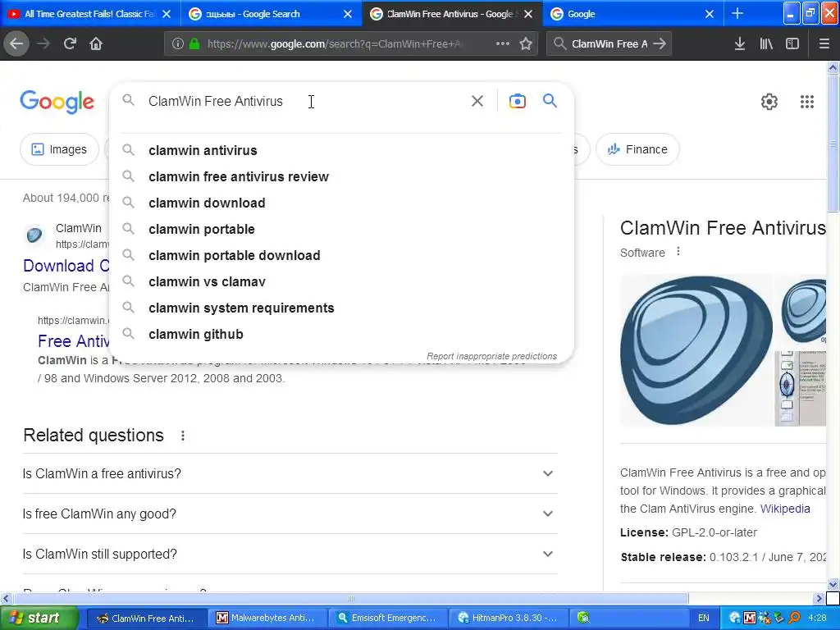Open the Wikipedia link in knowledge panel

click(785, 509)
